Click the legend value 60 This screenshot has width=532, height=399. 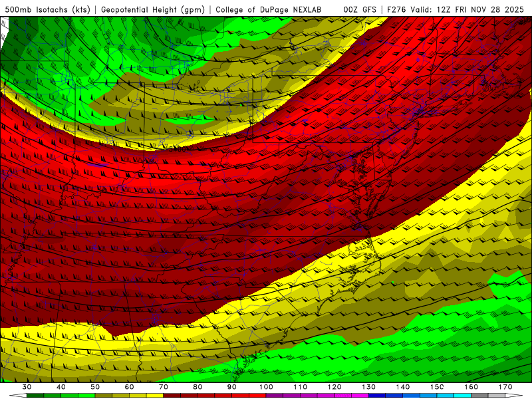click(129, 387)
